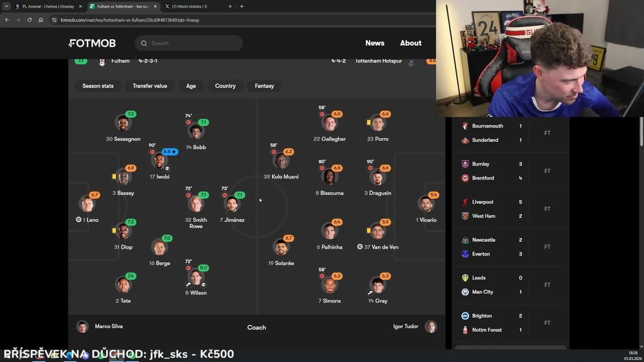
Task: Click the Burnley crest in results list
Action: tap(465, 164)
